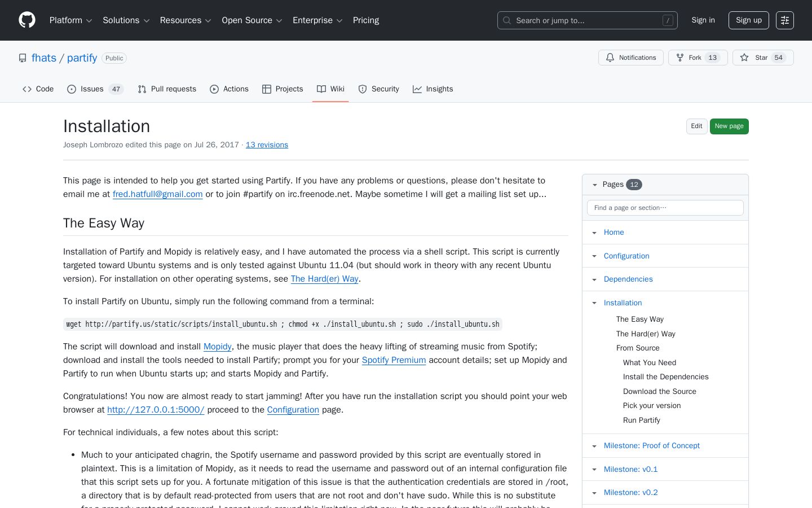This screenshot has width=812, height=508.
Task: Jump to From Source section
Action: click(x=638, y=348)
